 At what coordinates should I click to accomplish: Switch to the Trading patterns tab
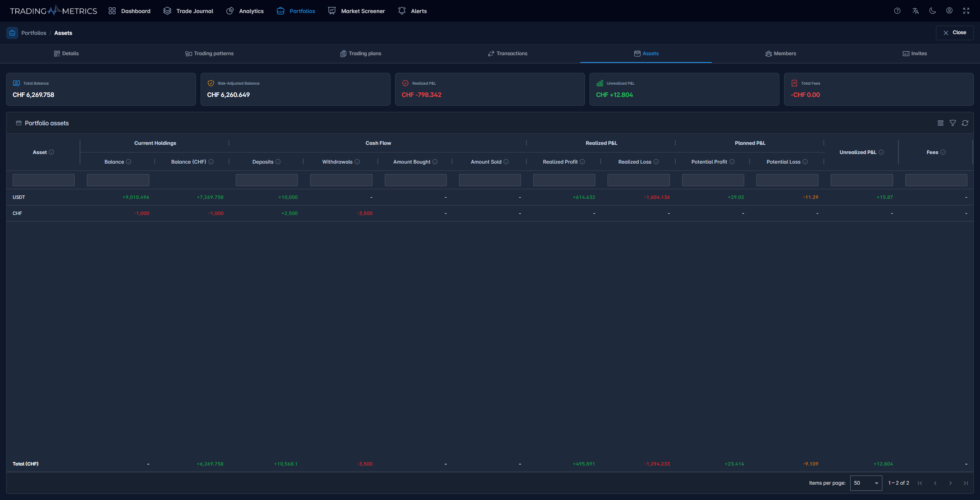click(209, 53)
